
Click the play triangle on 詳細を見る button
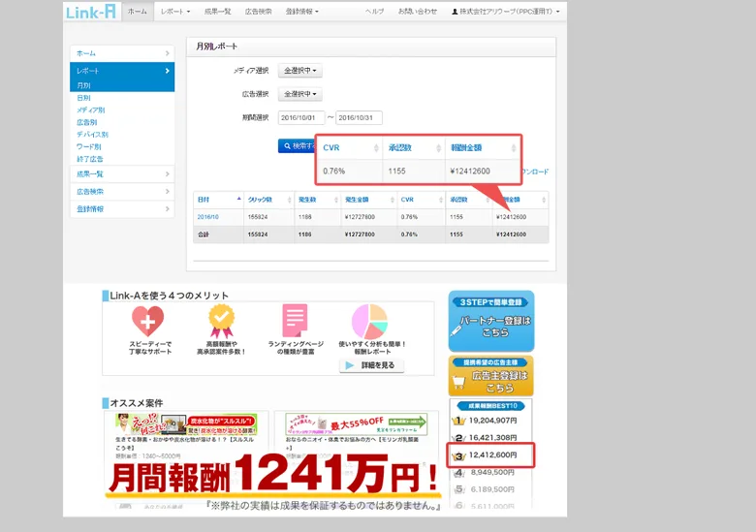[x=350, y=365]
